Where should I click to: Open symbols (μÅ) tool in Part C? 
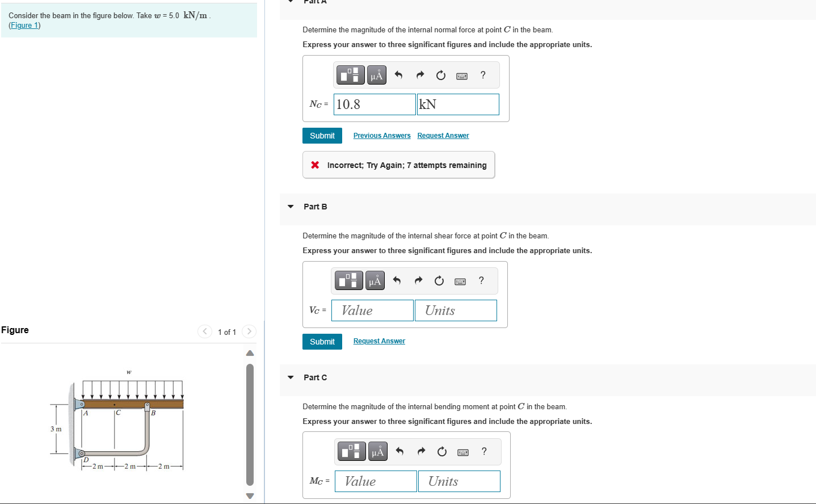(x=378, y=451)
